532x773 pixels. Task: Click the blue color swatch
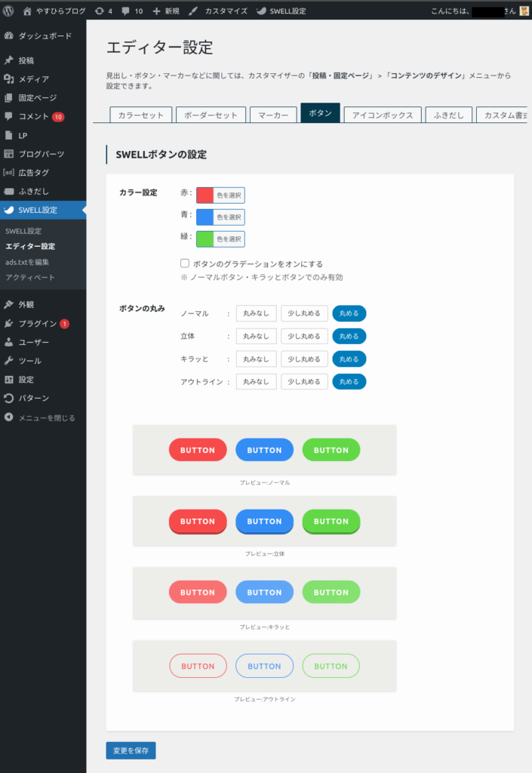[x=205, y=217]
